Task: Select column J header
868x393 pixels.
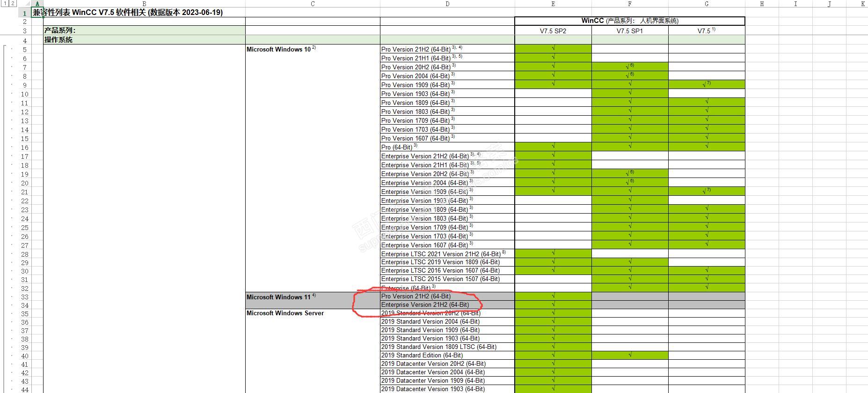Action: point(829,4)
